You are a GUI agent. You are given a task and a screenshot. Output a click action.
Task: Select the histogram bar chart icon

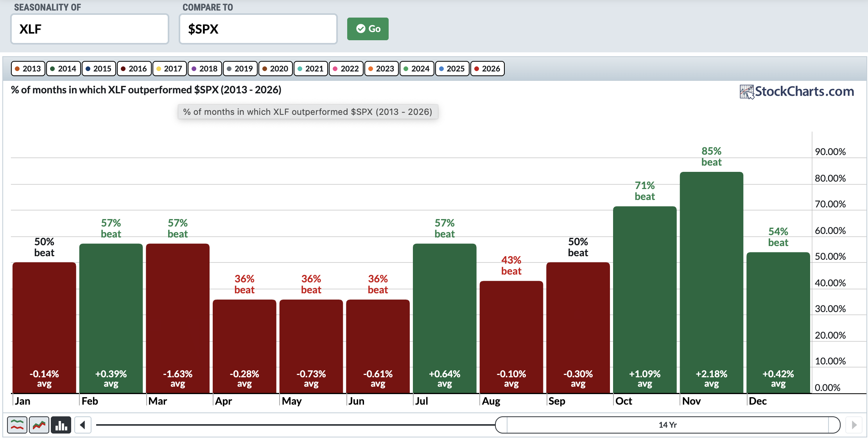pos(61,425)
